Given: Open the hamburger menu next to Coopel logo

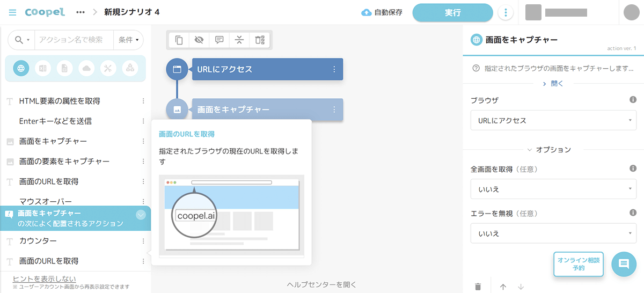Looking at the screenshot, I should tap(12, 12).
